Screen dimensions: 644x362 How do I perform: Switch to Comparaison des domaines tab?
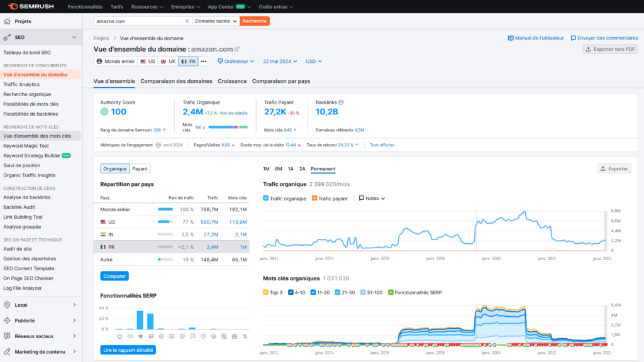[176, 81]
